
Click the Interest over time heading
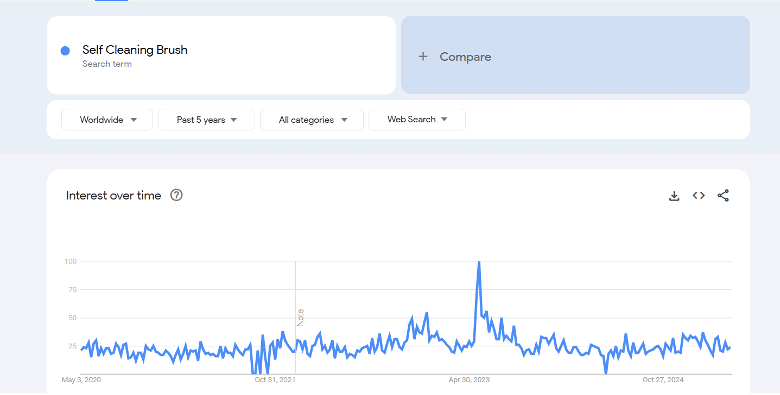[113, 196]
